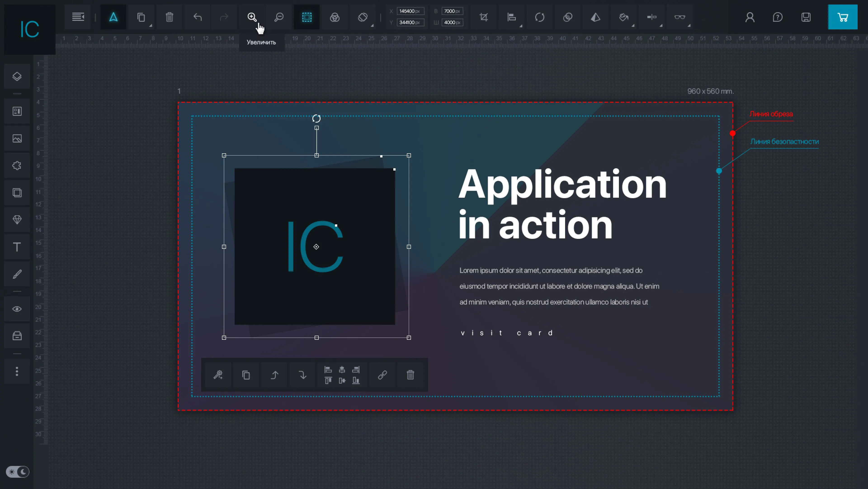The image size is (868, 489).
Task: Send object backward with down arrow
Action: pos(302,375)
